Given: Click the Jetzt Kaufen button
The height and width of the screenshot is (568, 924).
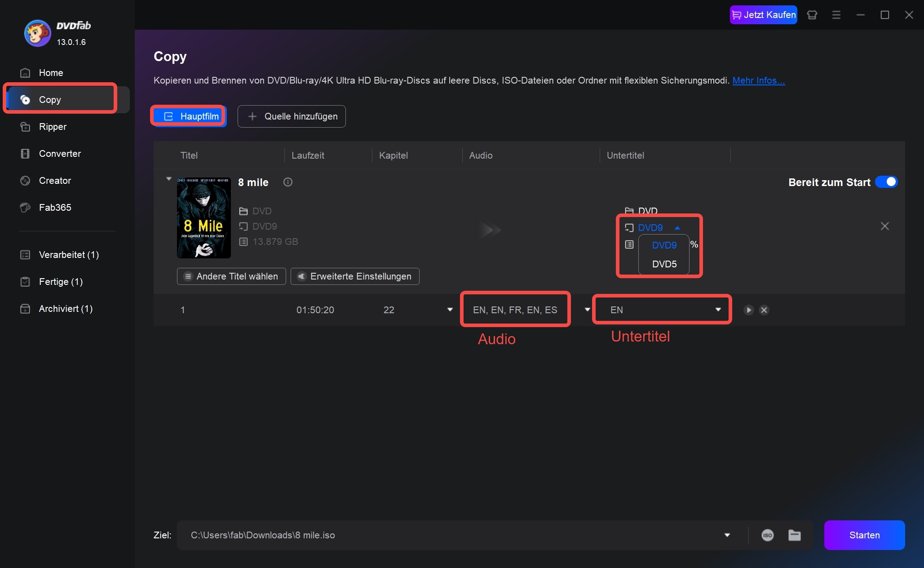Looking at the screenshot, I should pyautogui.click(x=763, y=15).
